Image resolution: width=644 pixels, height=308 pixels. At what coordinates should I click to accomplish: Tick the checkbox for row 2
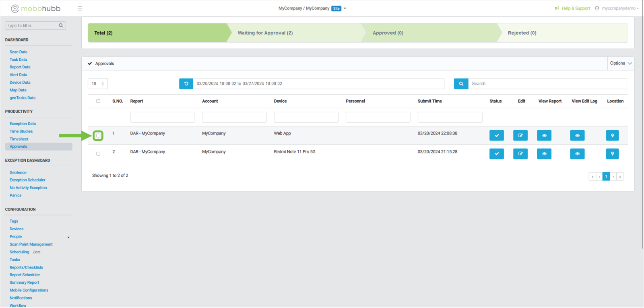tap(98, 154)
